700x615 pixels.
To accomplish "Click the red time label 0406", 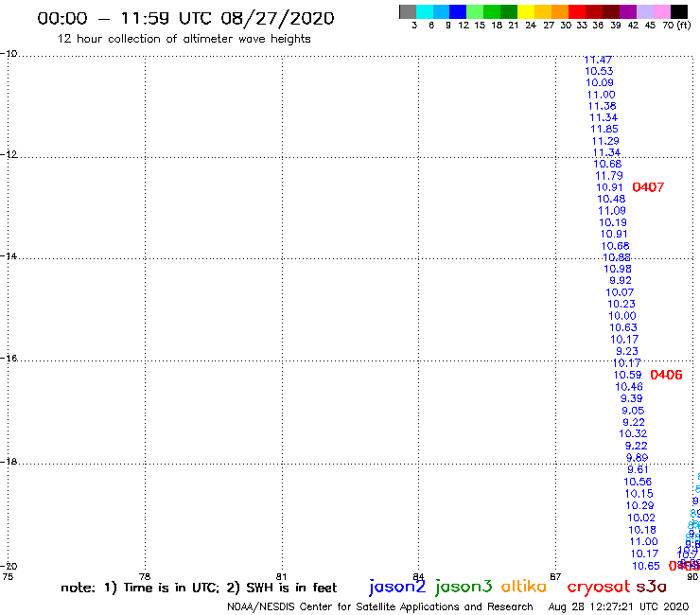I will [x=666, y=375].
